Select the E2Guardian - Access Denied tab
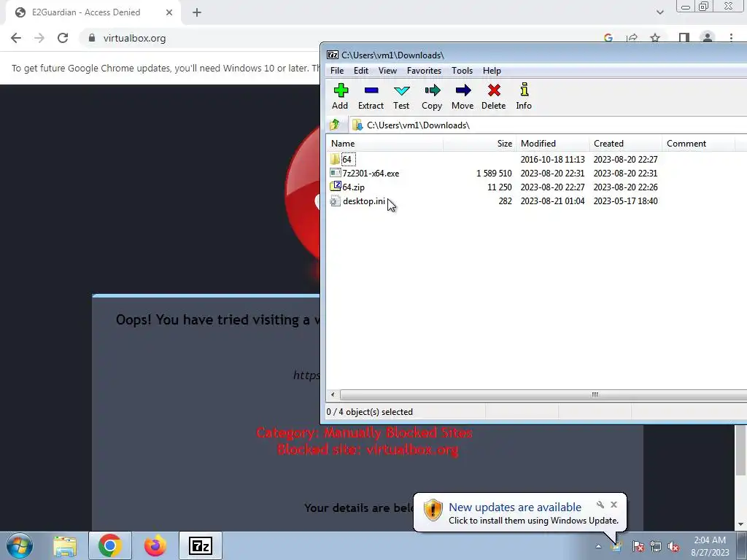This screenshot has width=747, height=560. tap(93, 12)
